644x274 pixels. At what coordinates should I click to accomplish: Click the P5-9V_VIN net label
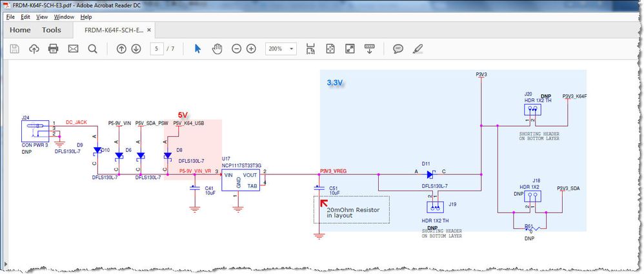point(119,123)
